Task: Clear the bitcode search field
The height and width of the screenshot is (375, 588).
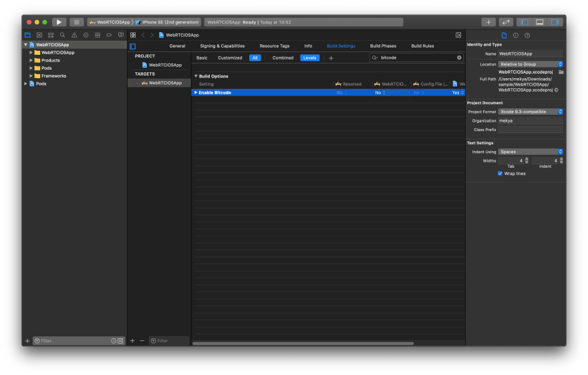Action: point(459,57)
